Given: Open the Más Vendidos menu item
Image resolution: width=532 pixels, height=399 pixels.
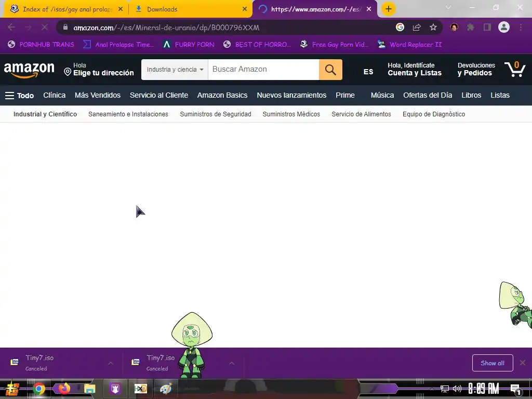Looking at the screenshot, I should tap(98, 96).
